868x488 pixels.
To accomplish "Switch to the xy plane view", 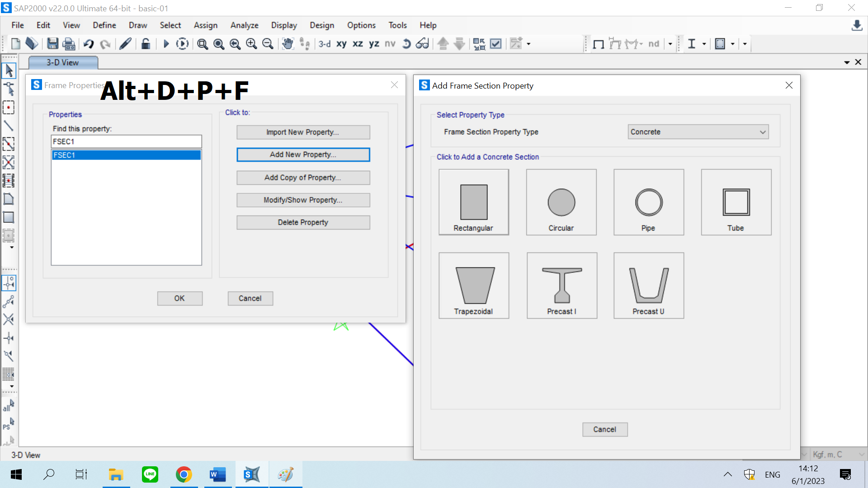I will click(341, 44).
